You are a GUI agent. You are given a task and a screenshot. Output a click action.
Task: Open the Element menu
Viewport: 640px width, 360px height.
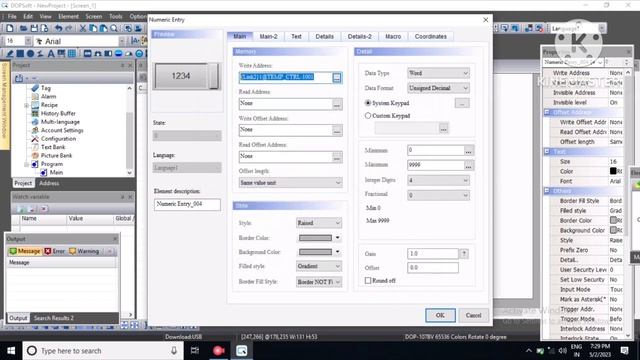point(68,16)
